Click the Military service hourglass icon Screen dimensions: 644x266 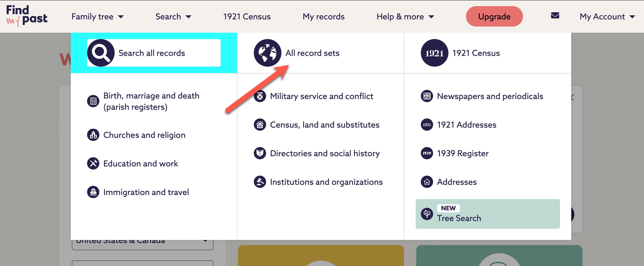[260, 96]
